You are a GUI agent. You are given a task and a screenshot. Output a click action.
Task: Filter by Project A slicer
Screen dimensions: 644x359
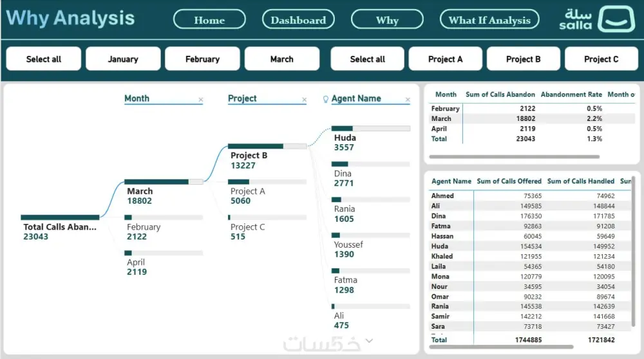[x=445, y=59]
